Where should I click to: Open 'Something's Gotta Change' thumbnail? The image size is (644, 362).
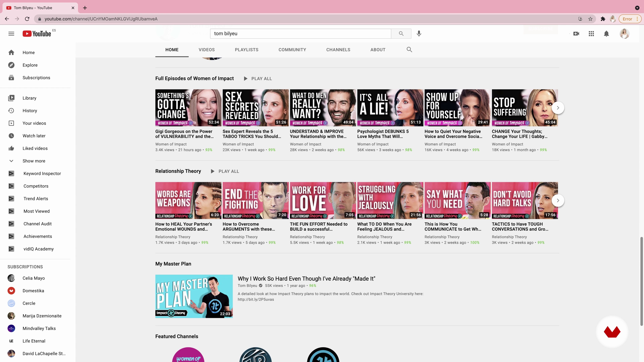point(188,108)
